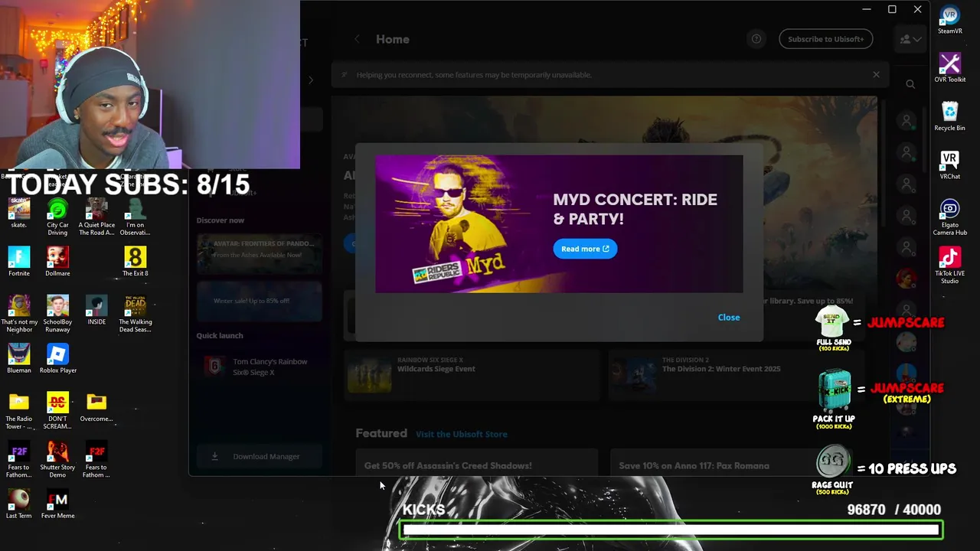Open the Blueman desktop shortcut

pos(19,358)
